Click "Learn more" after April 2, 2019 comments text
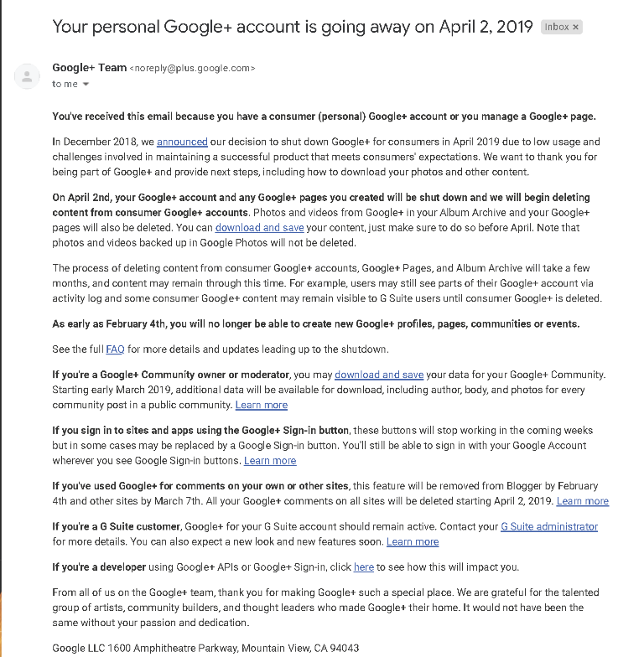Image resolution: width=644 pixels, height=657 pixels. point(582,501)
